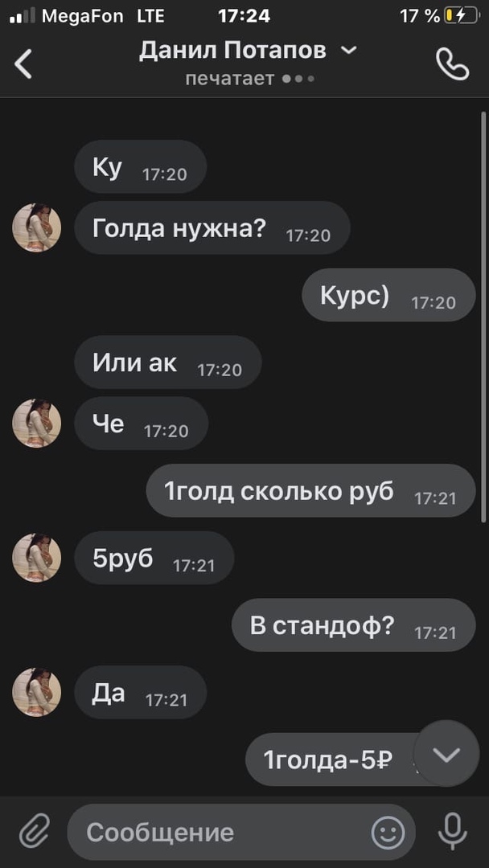Click the chat scrollbar on right

tap(483, 316)
